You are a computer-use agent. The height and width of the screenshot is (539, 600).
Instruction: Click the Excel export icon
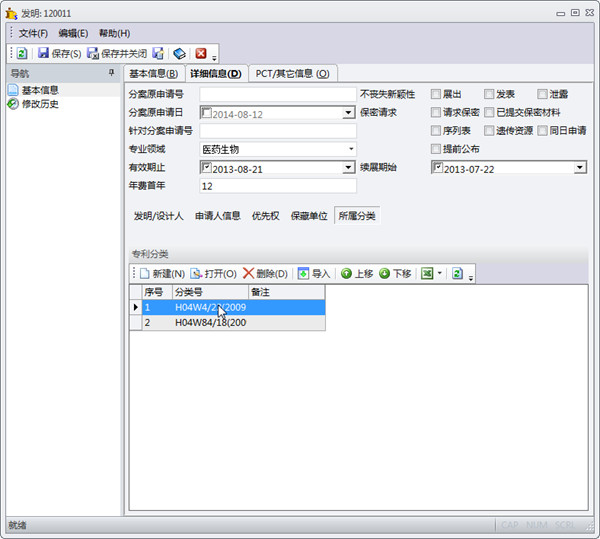click(x=427, y=273)
